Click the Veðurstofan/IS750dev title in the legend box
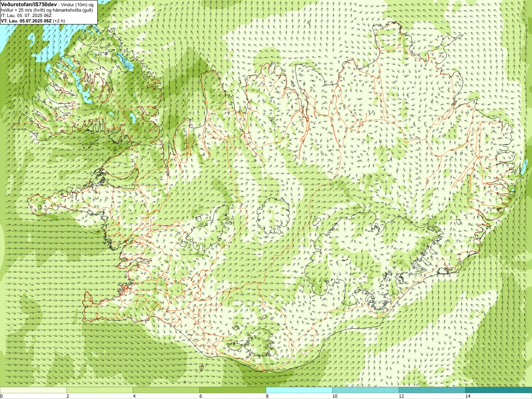 pos(29,4)
